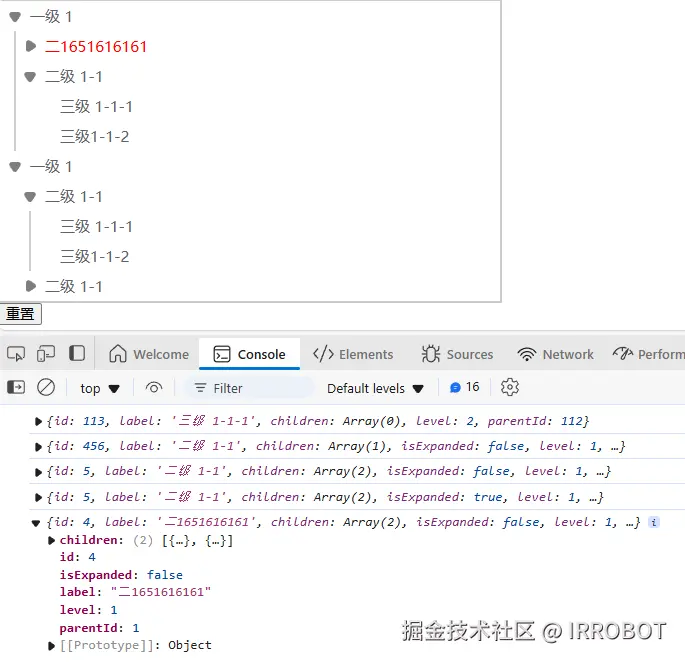Viewport: 685px width, 662px height.
Task: Expand console object with id 113
Action: click(x=38, y=421)
